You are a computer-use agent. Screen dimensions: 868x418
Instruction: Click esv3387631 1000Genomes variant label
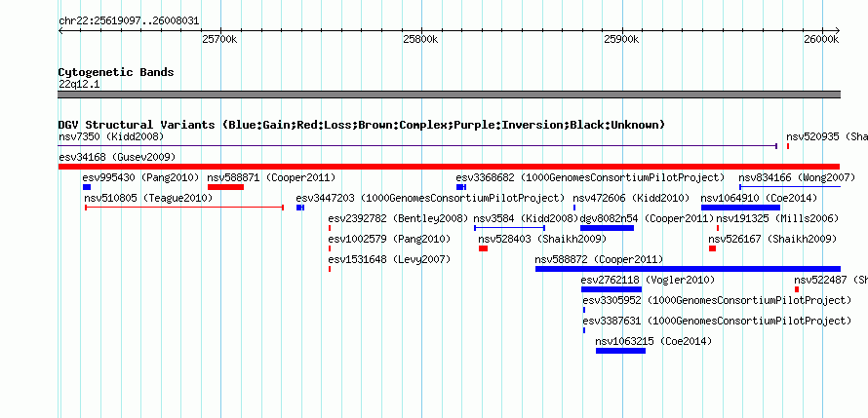tap(717, 321)
